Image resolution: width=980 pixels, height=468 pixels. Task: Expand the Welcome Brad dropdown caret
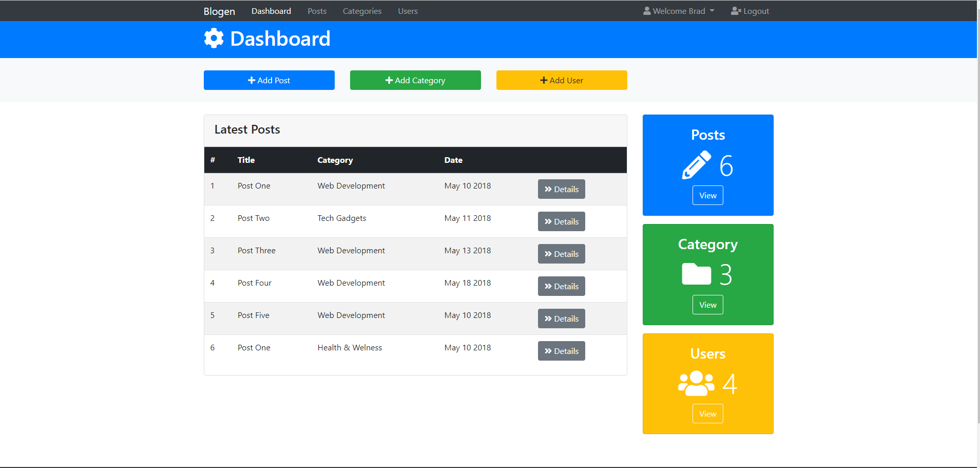click(x=712, y=11)
